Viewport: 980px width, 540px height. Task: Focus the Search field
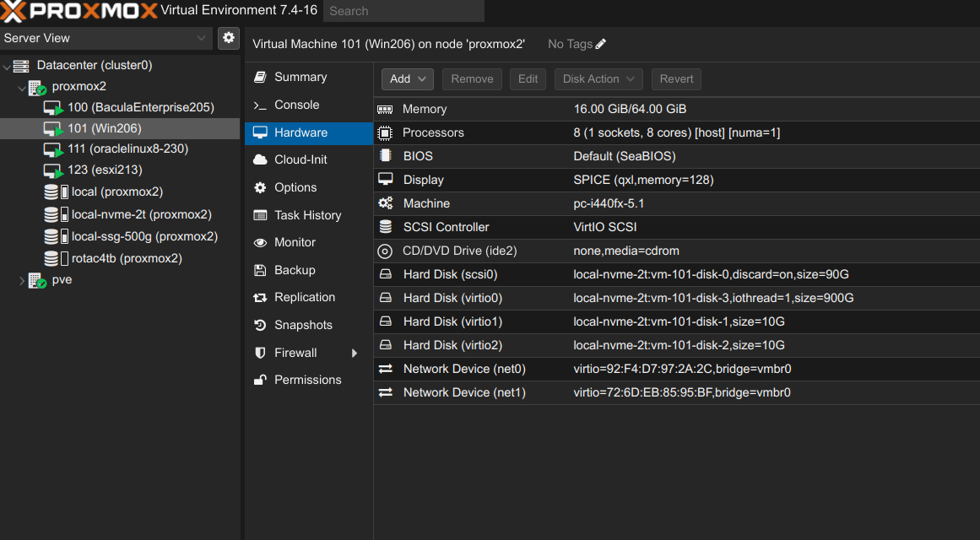403,11
